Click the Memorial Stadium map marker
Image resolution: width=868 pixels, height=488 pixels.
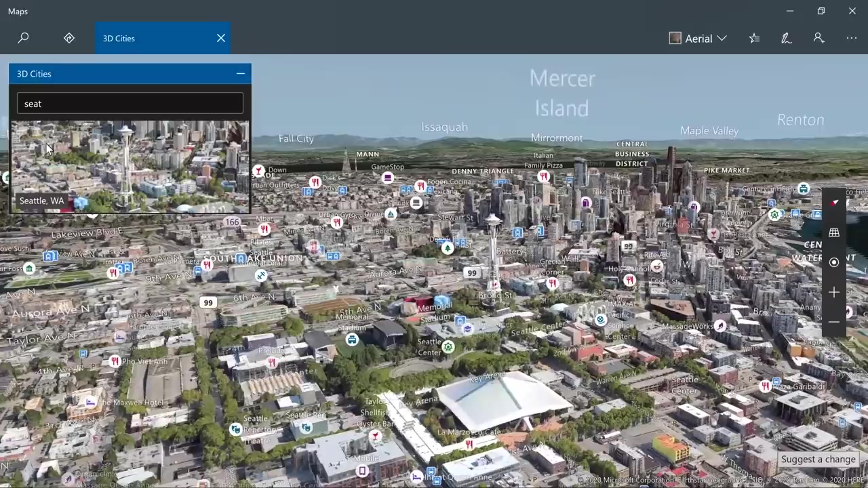[351, 340]
